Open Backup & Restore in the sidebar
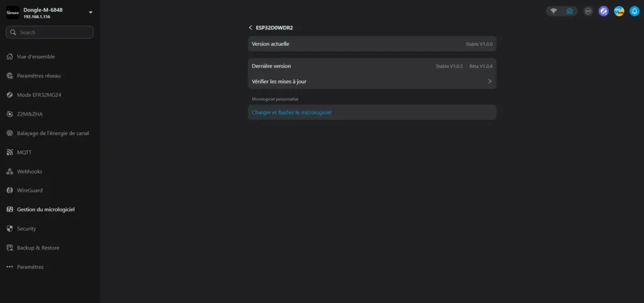Screen dimensions: 644x303 38,248
